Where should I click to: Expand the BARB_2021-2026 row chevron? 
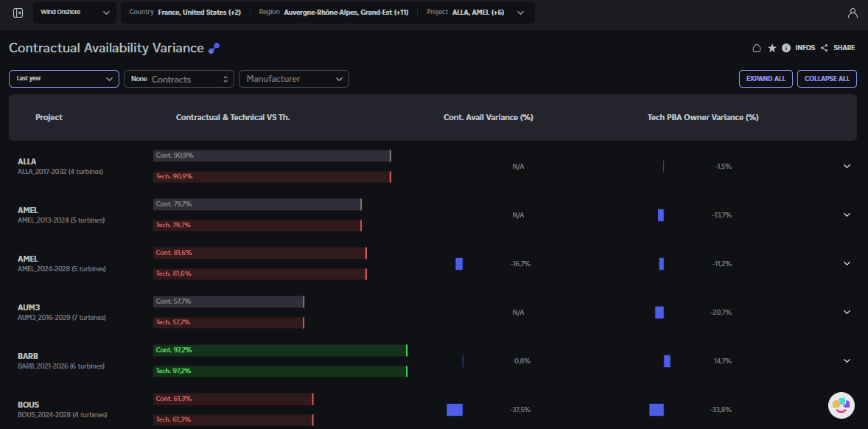pos(847,360)
